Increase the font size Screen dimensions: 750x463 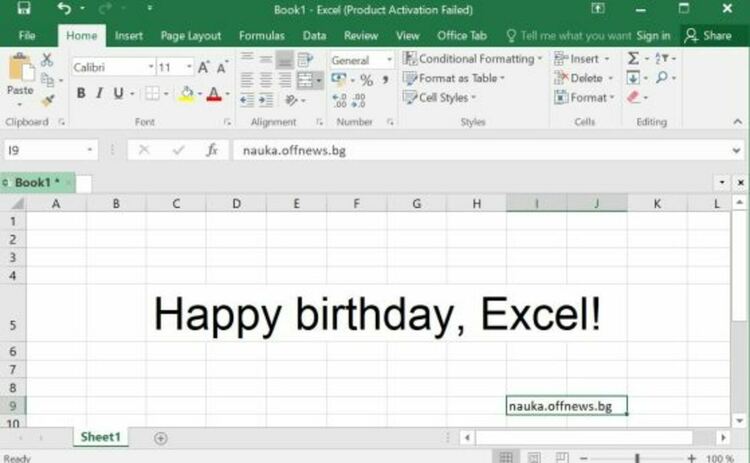[203, 67]
